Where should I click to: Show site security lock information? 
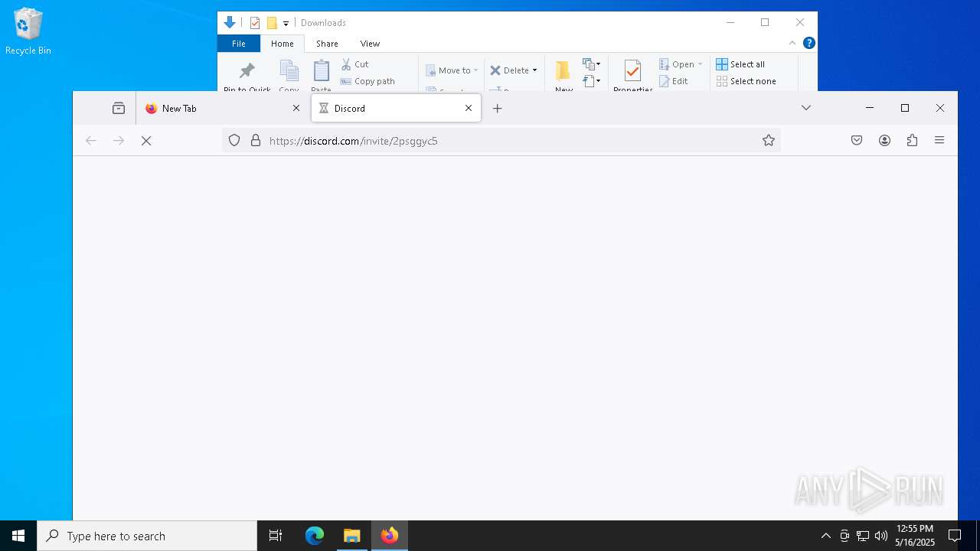coord(256,140)
